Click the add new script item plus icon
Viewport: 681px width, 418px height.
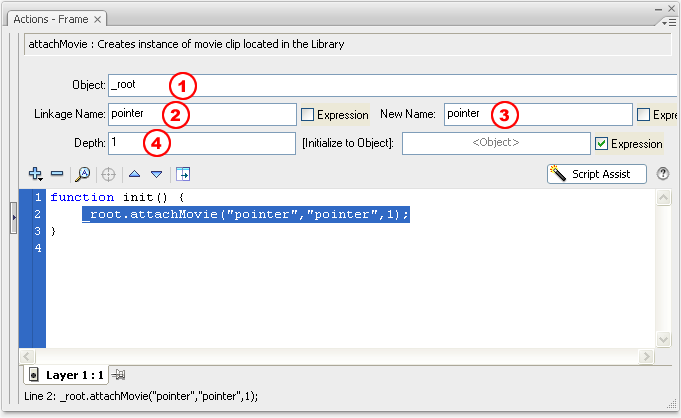pyautogui.click(x=36, y=174)
